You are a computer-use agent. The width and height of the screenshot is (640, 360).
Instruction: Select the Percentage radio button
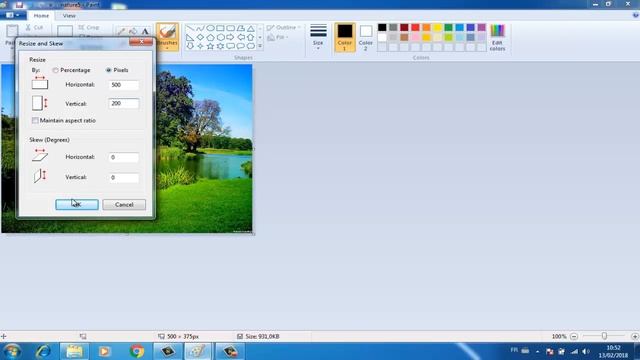point(56,70)
